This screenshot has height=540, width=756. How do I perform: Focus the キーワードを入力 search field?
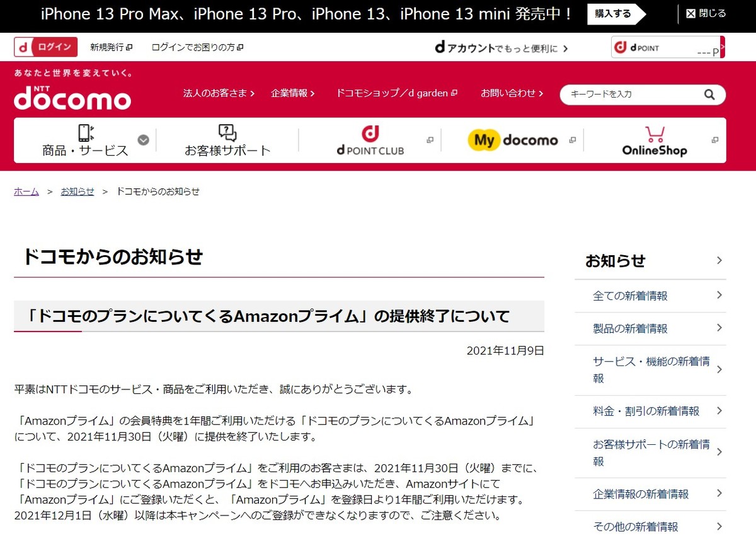tap(634, 95)
